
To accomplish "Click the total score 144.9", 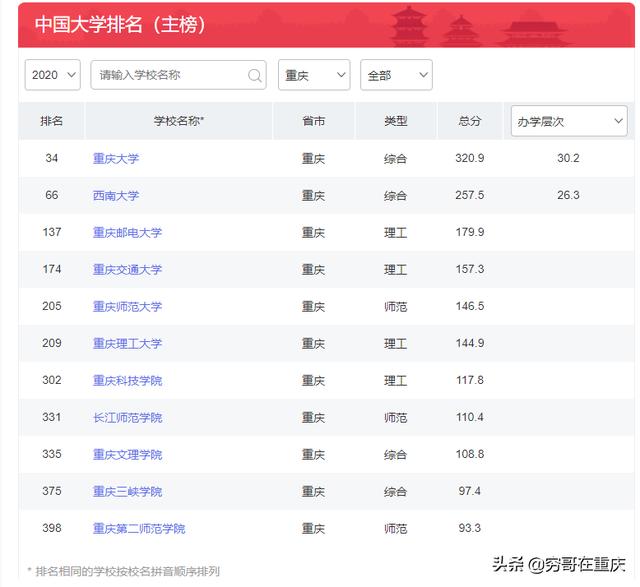I will 470,343.
